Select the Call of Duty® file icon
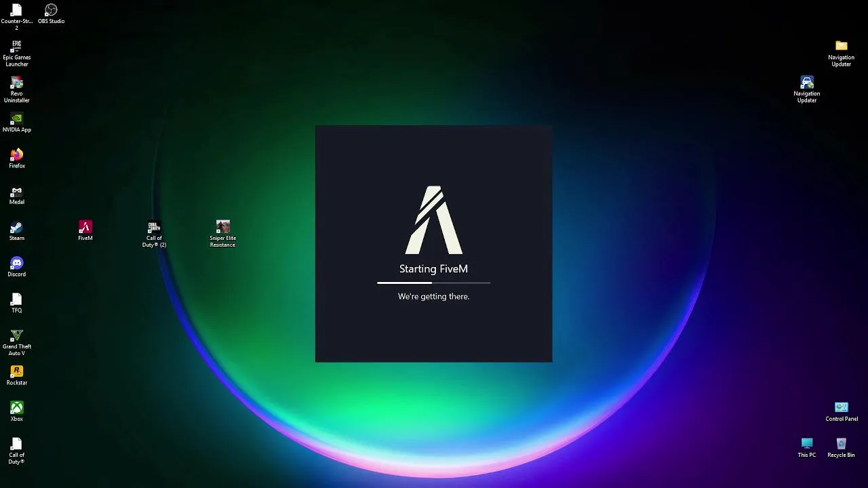868x488 pixels. 16,451
